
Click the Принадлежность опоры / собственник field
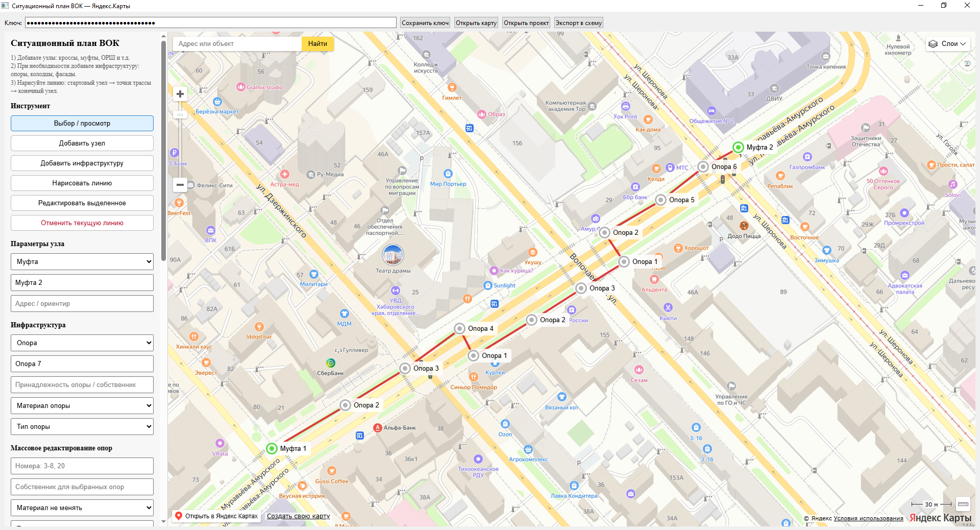pos(82,385)
